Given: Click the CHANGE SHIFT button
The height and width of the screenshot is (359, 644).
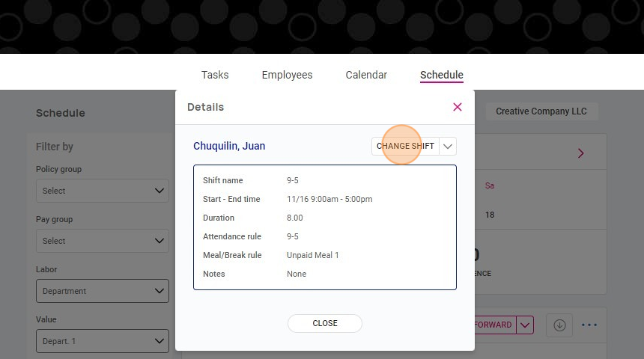Looking at the screenshot, I should click(x=405, y=146).
